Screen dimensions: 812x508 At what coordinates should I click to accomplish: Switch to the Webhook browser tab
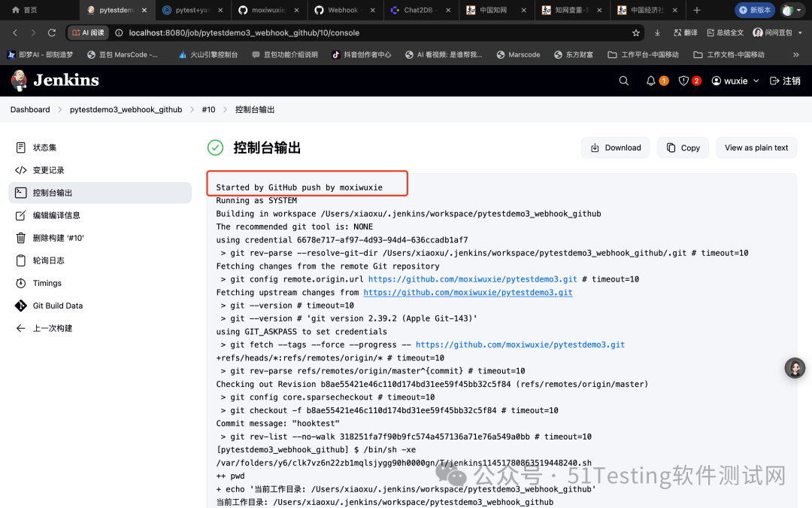tap(344, 10)
